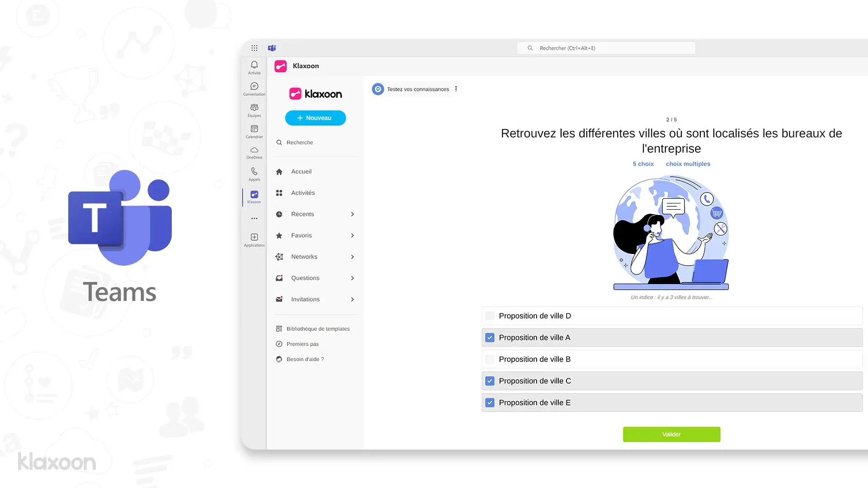Open the Accueil menu item

tap(301, 171)
